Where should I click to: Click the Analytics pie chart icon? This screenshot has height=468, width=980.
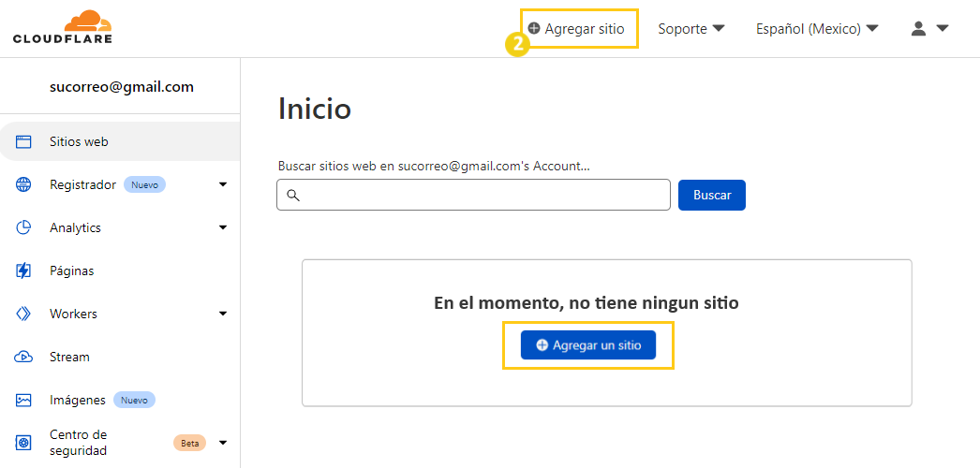pyautogui.click(x=23, y=227)
